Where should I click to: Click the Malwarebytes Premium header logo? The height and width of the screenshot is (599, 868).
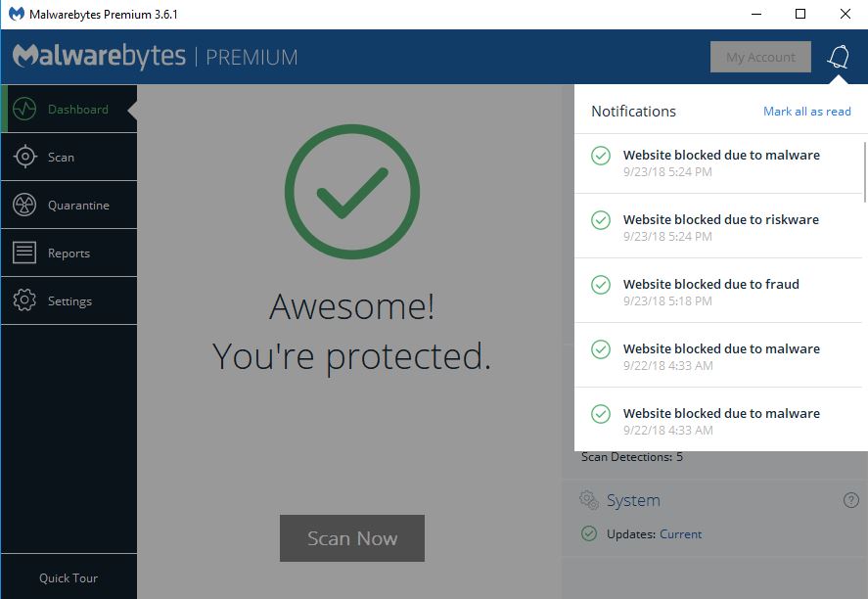(x=155, y=57)
